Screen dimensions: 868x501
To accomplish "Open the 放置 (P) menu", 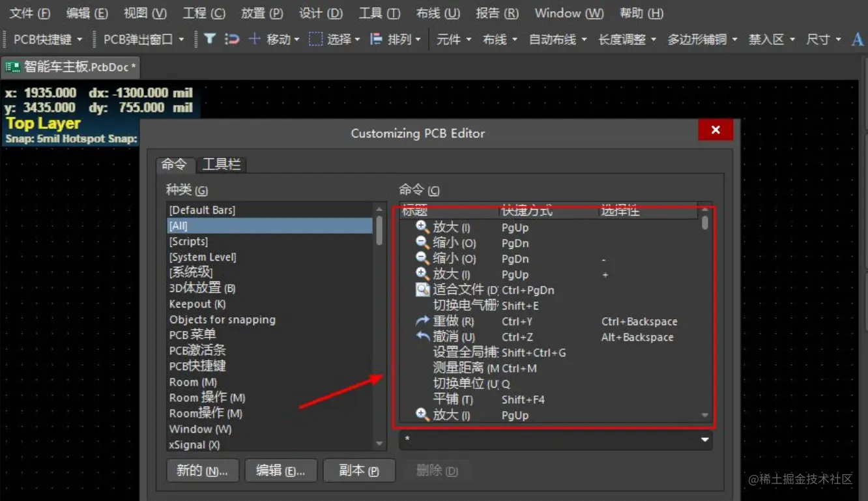I will (262, 13).
